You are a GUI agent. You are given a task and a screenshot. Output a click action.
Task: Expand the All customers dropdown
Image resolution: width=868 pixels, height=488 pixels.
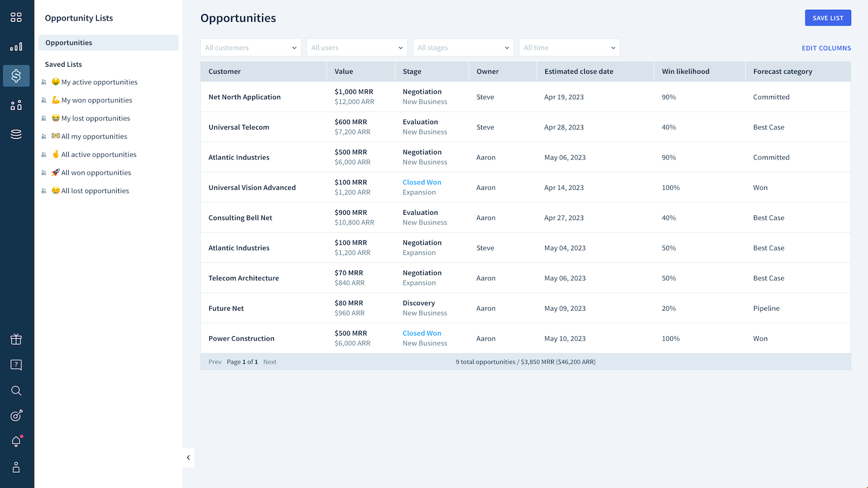[251, 48]
